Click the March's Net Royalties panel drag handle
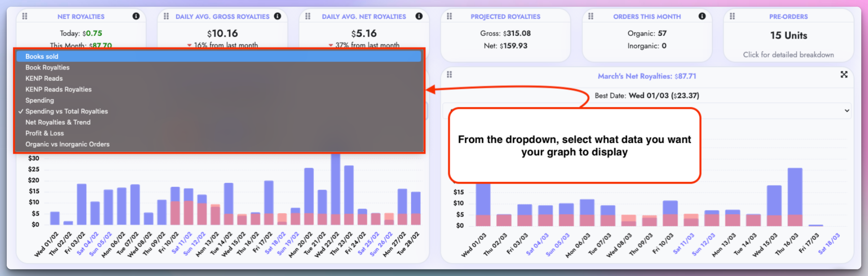868x276 pixels. 449,74
